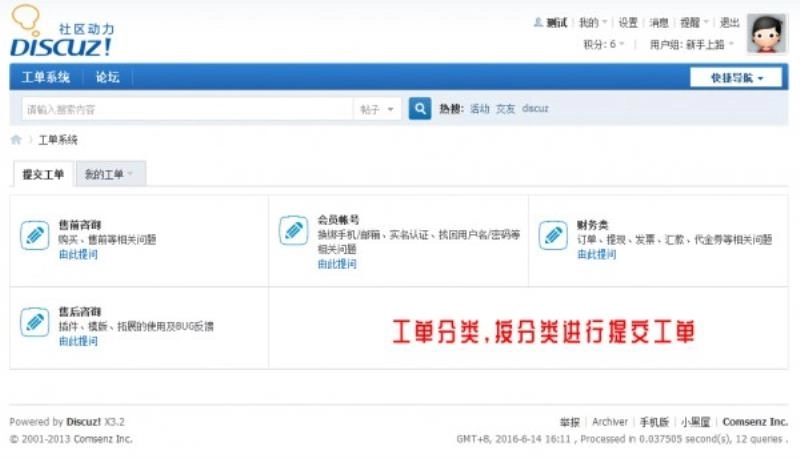Image resolution: width=800 pixels, height=458 pixels.
Task: Click 由此提问 under 财务类
Action: (596, 254)
